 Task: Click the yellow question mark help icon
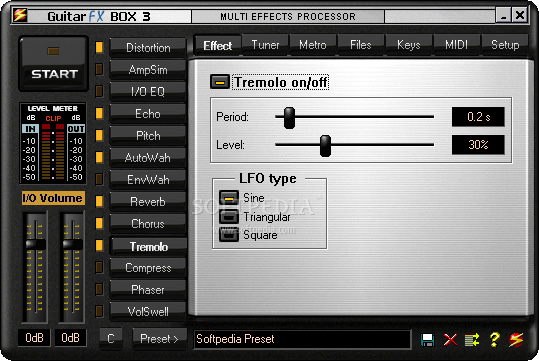[494, 340]
